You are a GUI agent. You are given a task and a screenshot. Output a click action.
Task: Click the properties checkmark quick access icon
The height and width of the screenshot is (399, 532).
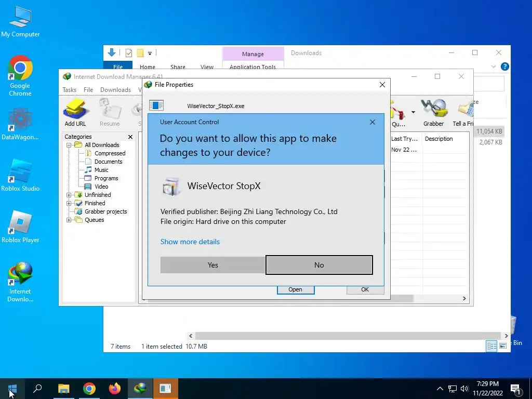129,53
